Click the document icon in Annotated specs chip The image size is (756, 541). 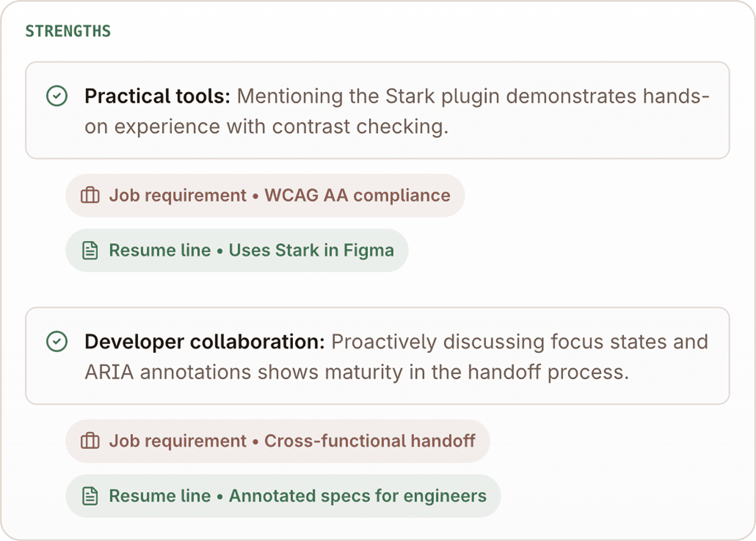pyautogui.click(x=90, y=496)
